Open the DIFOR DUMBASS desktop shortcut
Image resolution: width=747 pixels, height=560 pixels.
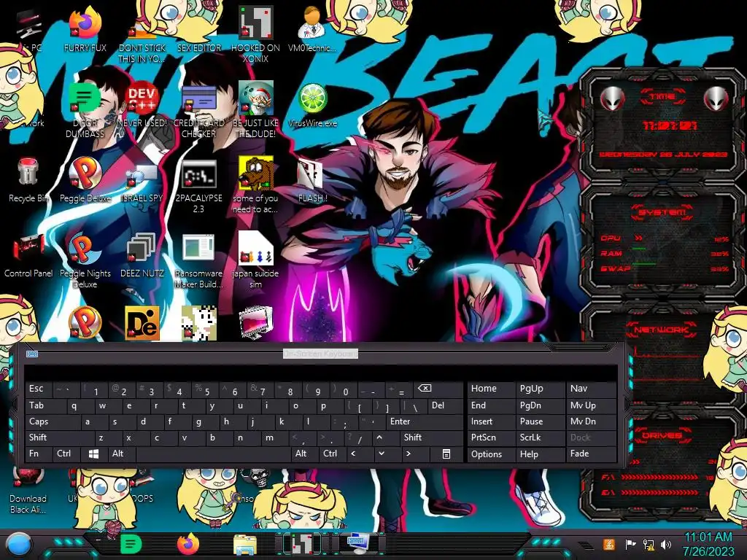(x=85, y=109)
